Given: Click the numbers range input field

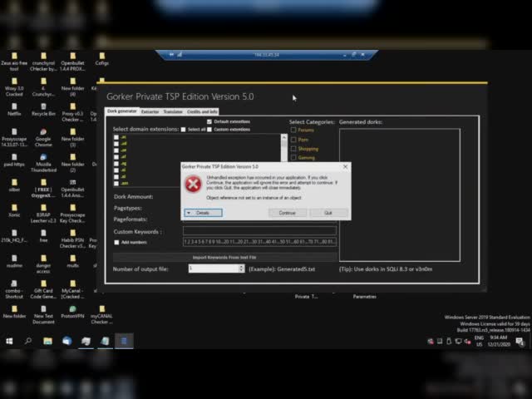Looking at the screenshot, I should pyautogui.click(x=259, y=242).
